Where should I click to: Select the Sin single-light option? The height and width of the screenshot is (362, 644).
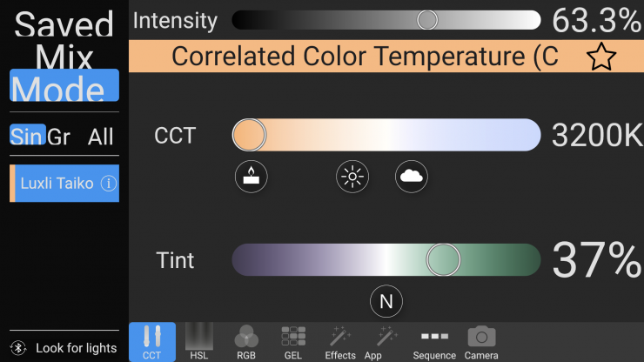coord(26,136)
